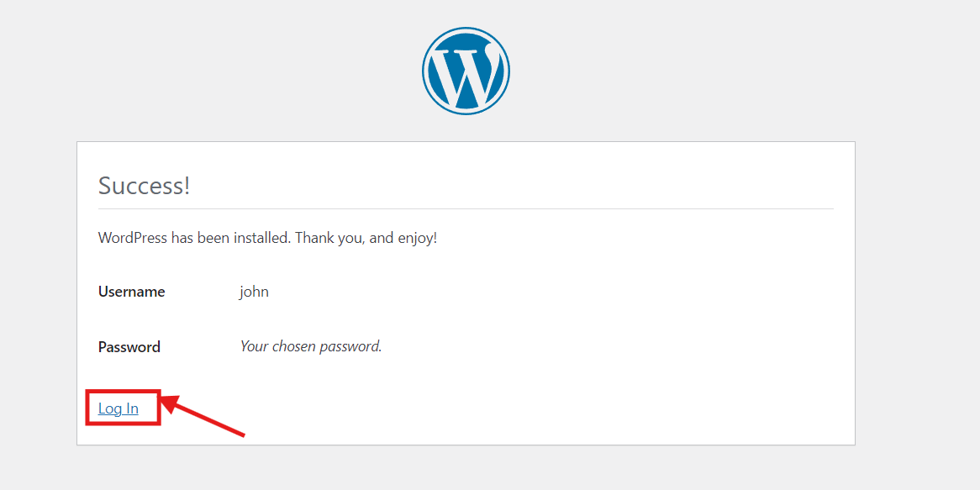The width and height of the screenshot is (980, 490).
Task: Click the red highlight box border around Log In
Action: point(123,391)
